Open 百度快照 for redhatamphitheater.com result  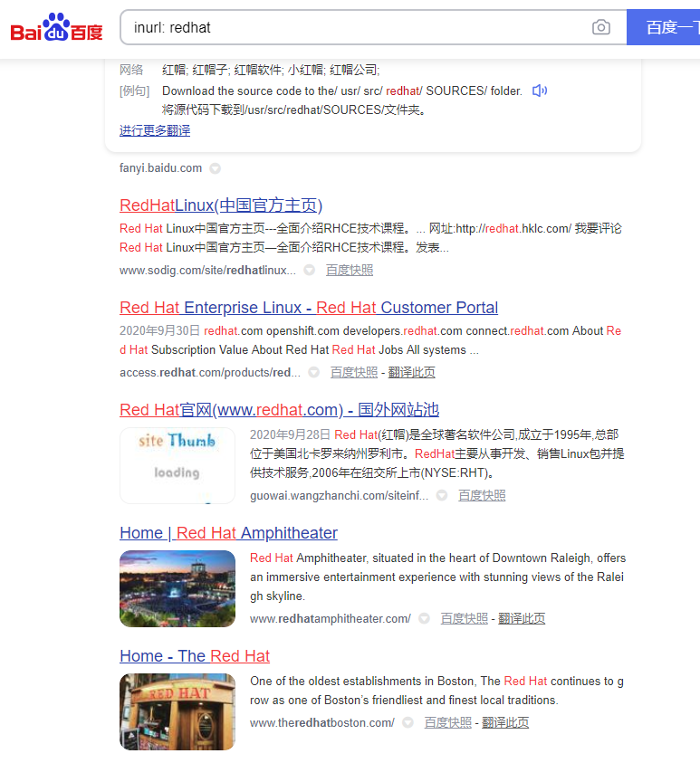coord(465,618)
